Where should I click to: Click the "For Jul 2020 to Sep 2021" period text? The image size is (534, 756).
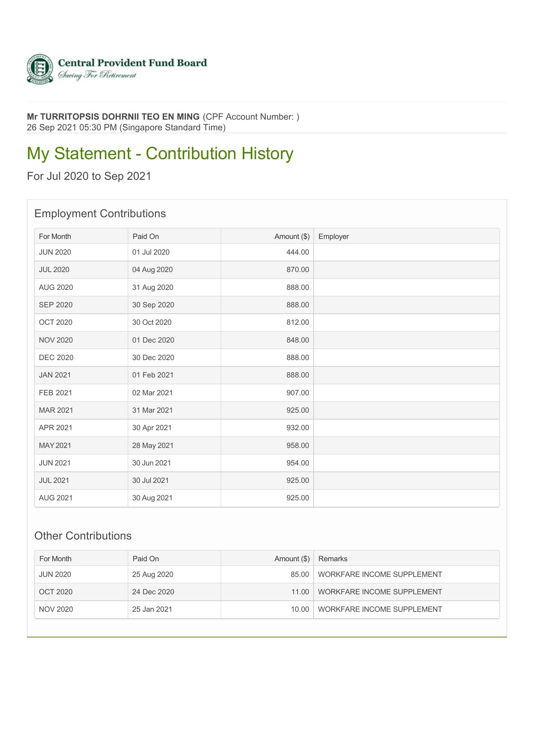[x=89, y=176]
